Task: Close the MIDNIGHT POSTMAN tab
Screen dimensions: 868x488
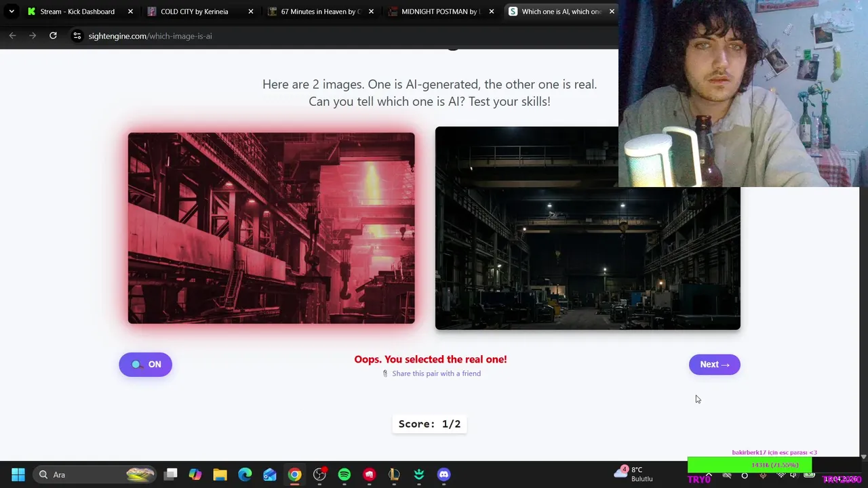Action: click(x=492, y=12)
